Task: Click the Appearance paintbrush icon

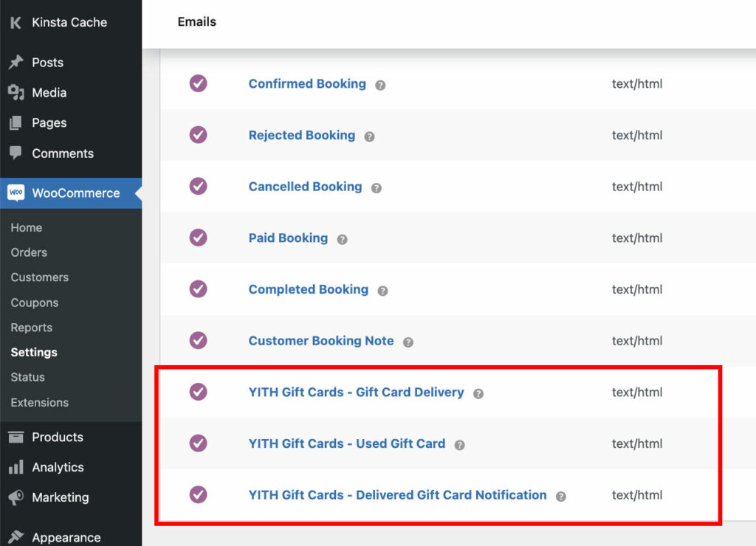Action: 16,537
